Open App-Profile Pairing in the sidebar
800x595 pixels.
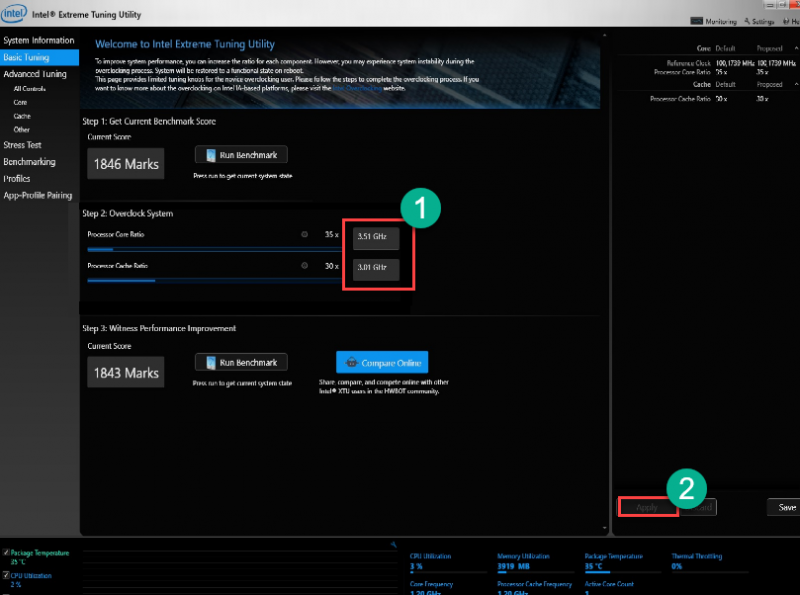click(x=37, y=195)
